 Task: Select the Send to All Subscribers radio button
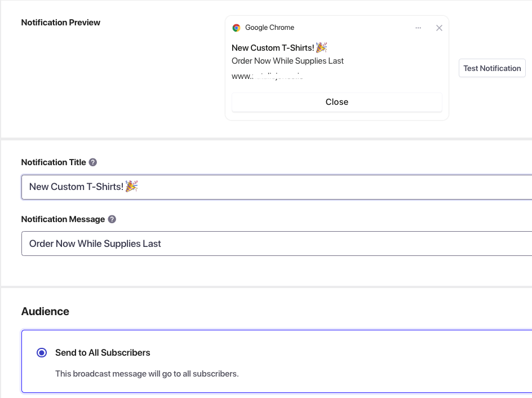(42, 353)
